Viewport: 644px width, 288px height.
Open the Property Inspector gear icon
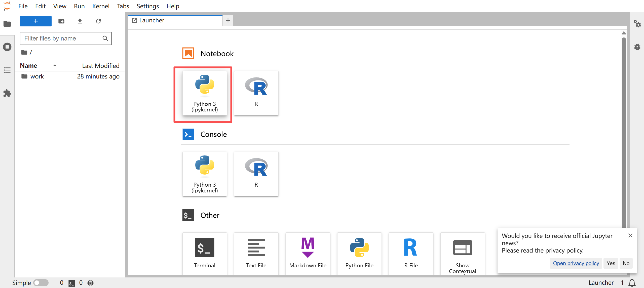click(637, 24)
